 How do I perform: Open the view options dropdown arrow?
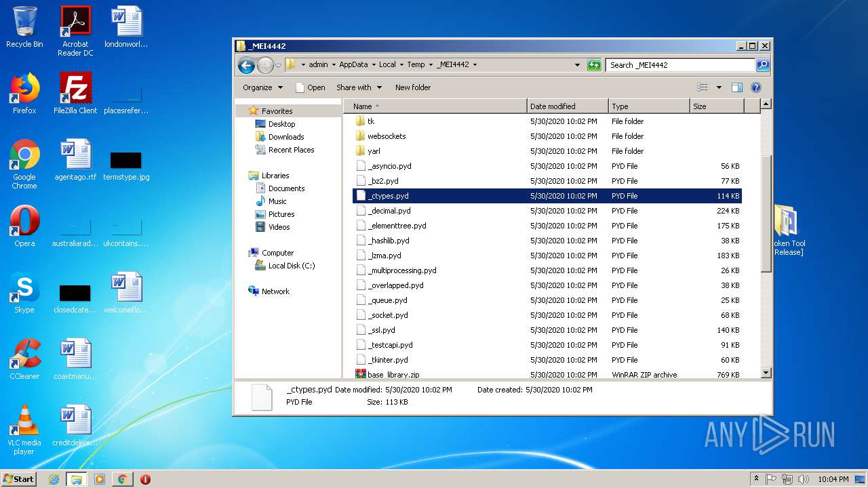pyautogui.click(x=719, y=87)
